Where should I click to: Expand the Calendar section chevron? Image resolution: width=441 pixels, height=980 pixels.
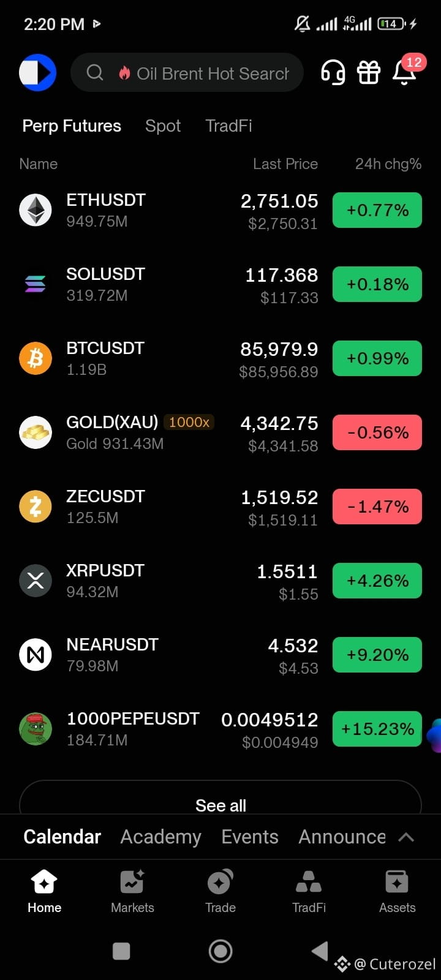[x=406, y=837]
